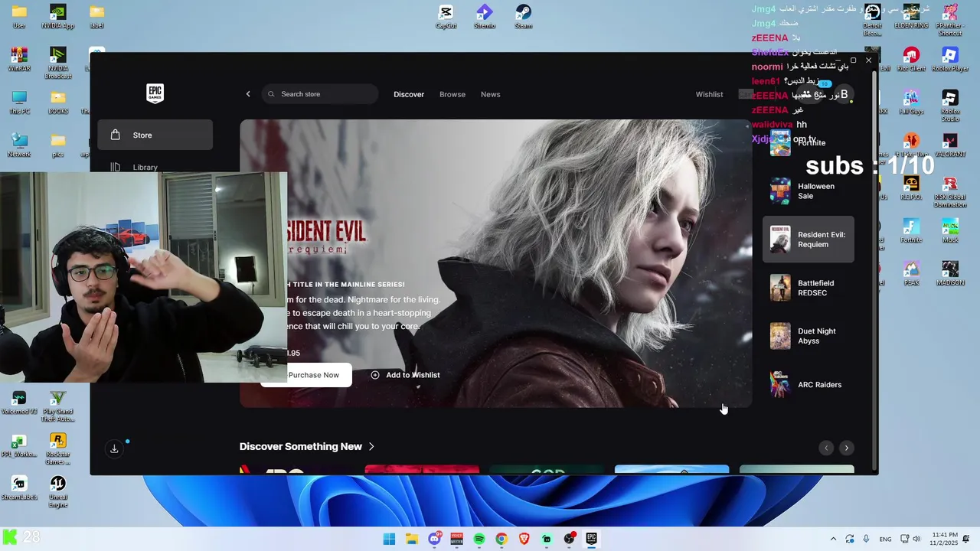Open the R.E.P.O. desktop shortcut

click(x=911, y=188)
